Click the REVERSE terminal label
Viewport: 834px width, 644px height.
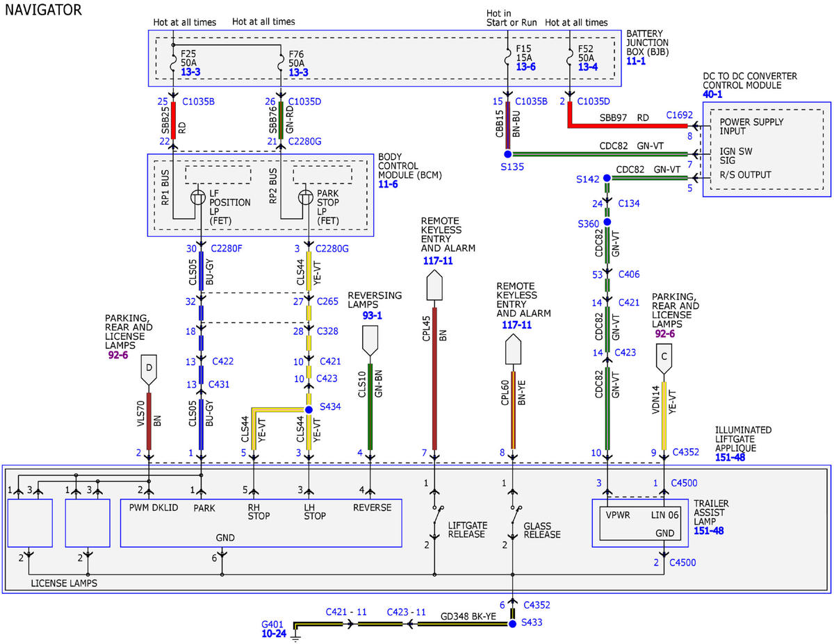pyautogui.click(x=373, y=508)
